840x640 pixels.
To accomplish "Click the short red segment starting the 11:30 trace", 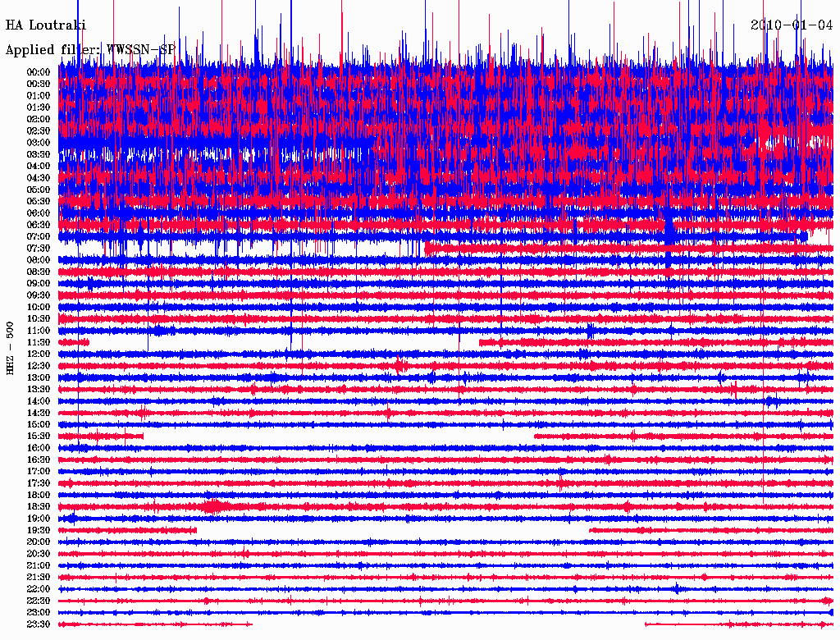I will click(74, 342).
